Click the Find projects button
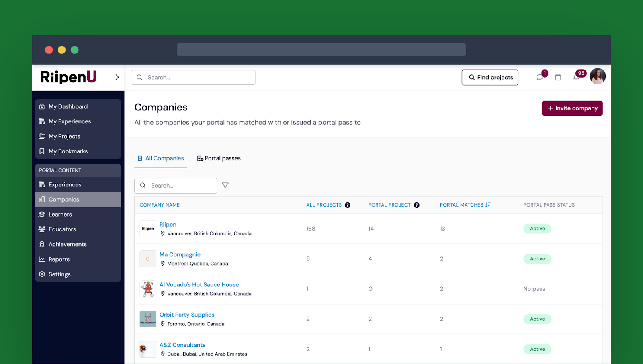 [x=490, y=77]
